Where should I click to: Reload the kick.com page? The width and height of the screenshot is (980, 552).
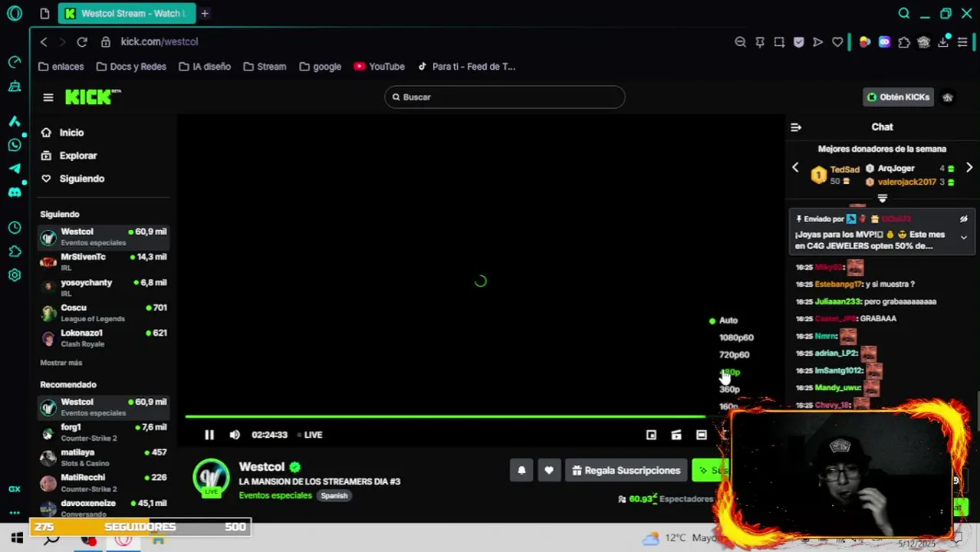click(x=82, y=42)
